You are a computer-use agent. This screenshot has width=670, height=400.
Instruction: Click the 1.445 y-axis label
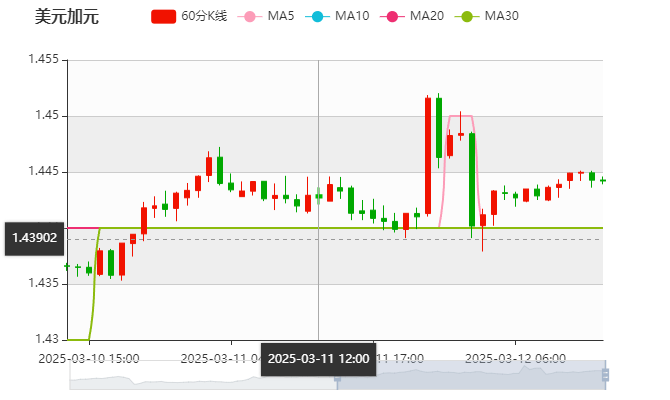click(44, 171)
